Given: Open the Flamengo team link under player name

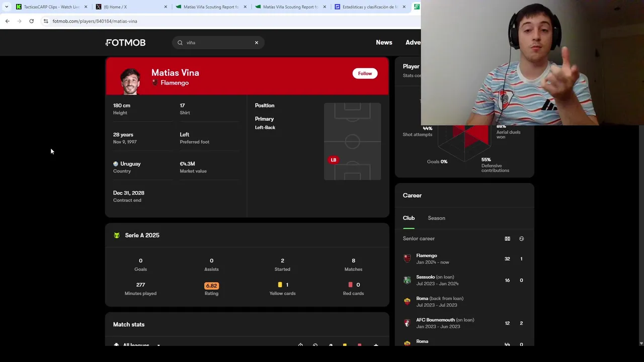Looking at the screenshot, I should pos(170,82).
